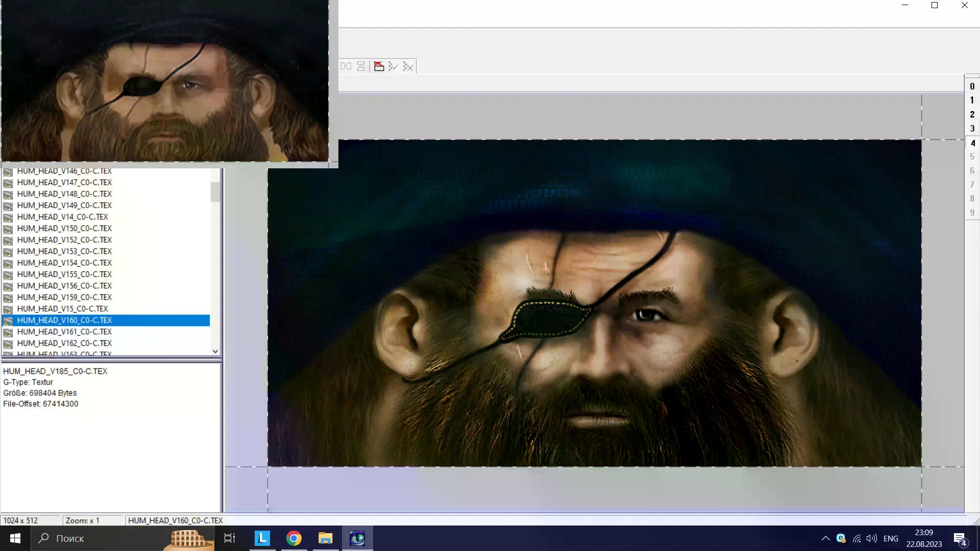Click the file list scrollbar thumb
This screenshot has width=980, height=551.
click(x=215, y=191)
